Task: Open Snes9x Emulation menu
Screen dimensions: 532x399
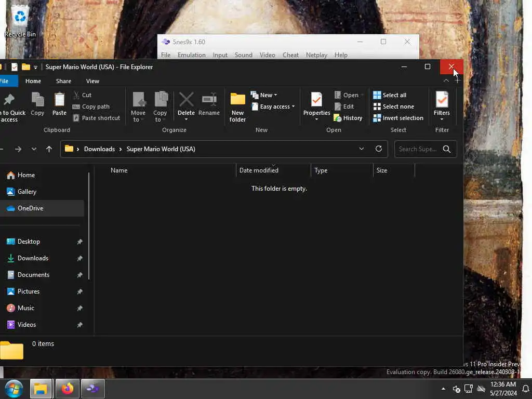Action: click(191, 55)
